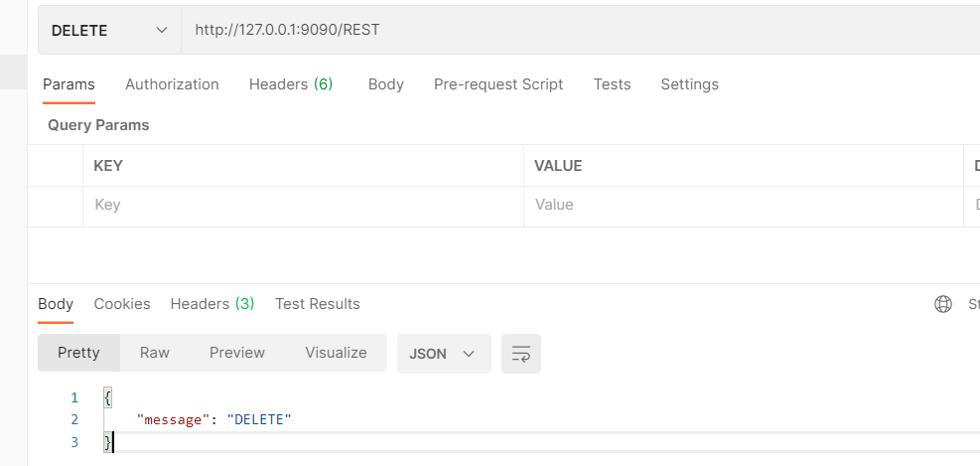Open the request Settings tab
The image size is (980, 466).
click(x=689, y=84)
